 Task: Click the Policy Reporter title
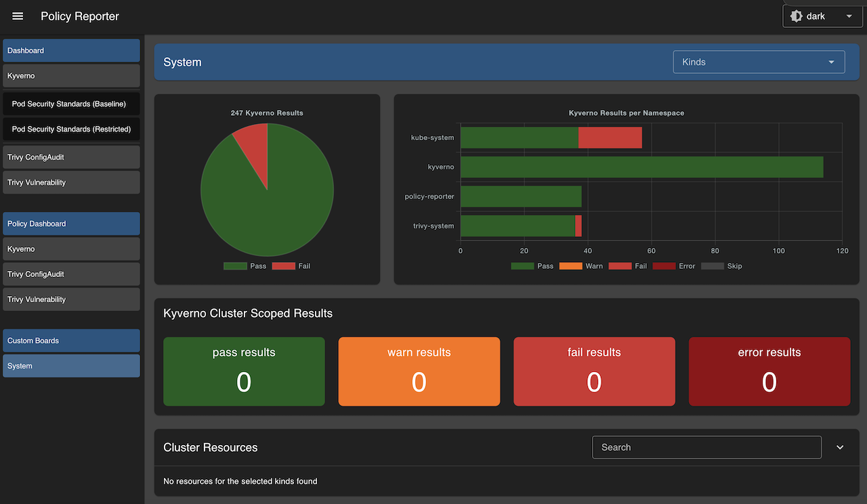80,16
